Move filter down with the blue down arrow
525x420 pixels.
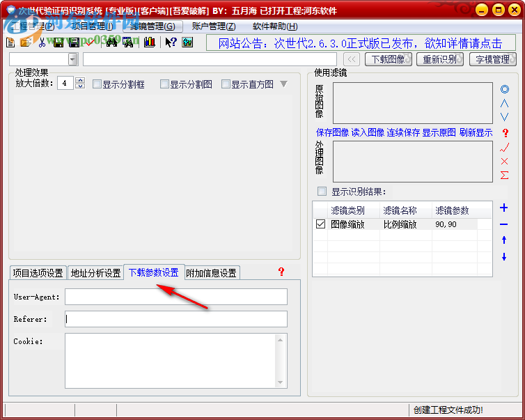click(x=504, y=257)
